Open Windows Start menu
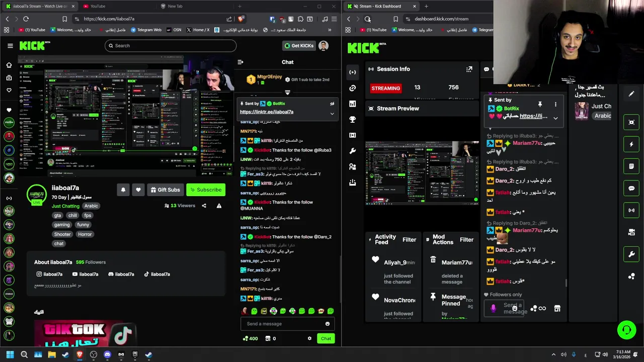Image resolution: width=644 pixels, height=362 pixels. coord(10,354)
